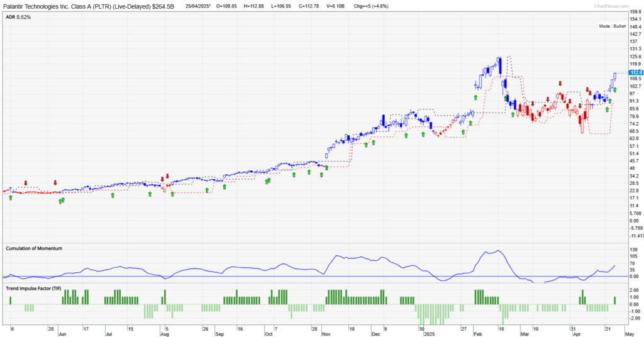Click the Chg=+5 (+4.6%) change readout
This screenshot has width=644, height=337.
(371, 6)
